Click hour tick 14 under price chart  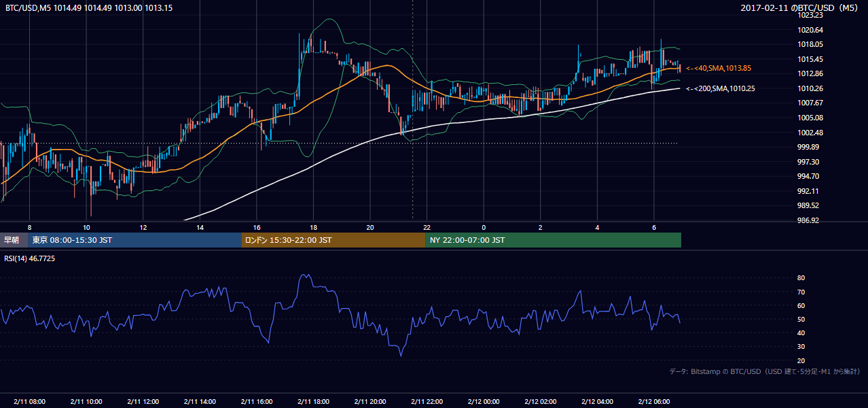pyautogui.click(x=200, y=227)
